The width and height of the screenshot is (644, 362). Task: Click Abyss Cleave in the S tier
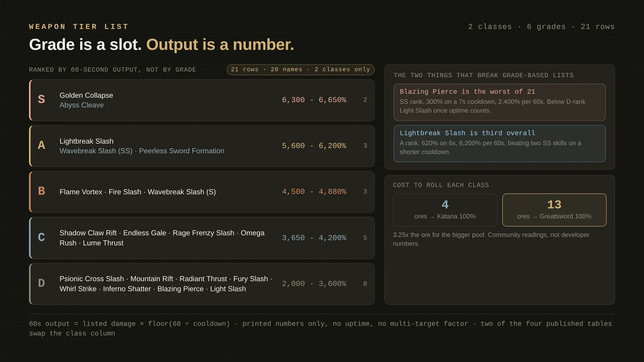(82, 105)
